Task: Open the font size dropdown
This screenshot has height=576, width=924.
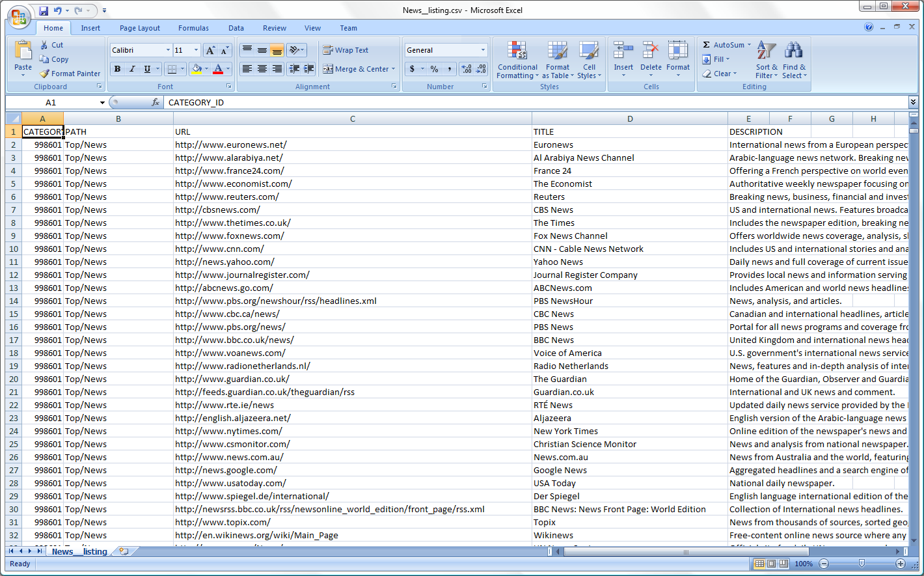Action: click(x=197, y=50)
